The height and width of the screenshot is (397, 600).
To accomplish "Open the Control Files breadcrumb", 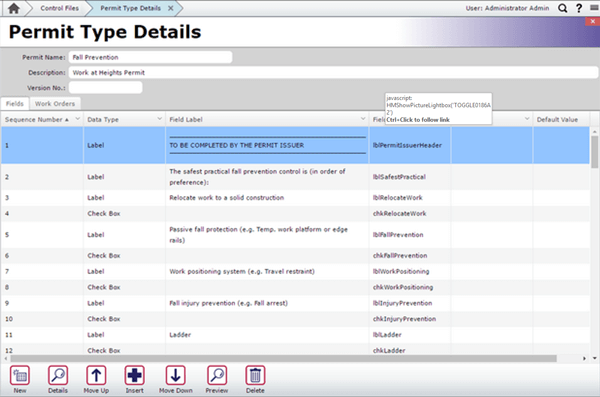I will [59, 8].
